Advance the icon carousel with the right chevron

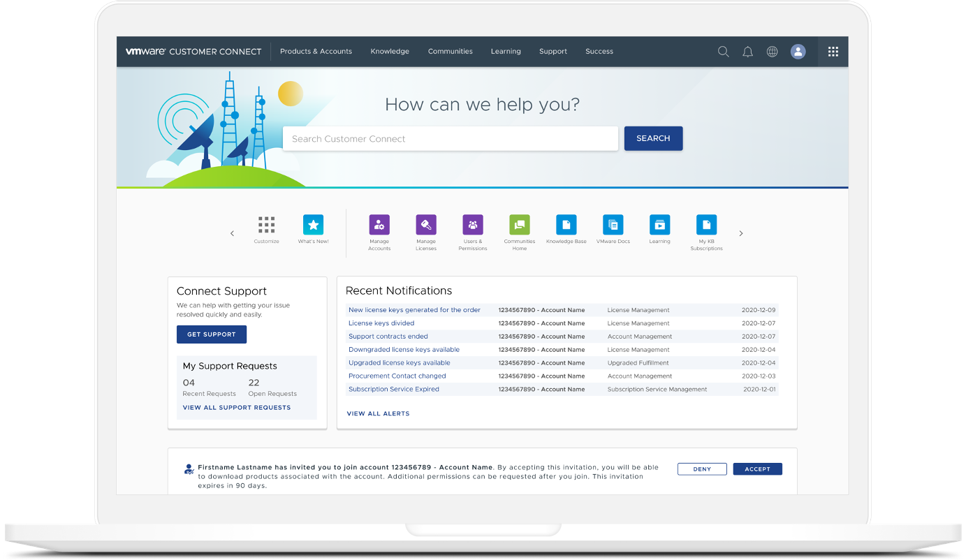[740, 233]
